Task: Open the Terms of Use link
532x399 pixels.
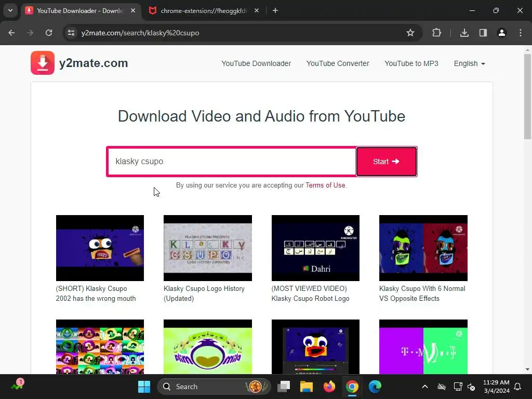Action: click(x=325, y=185)
